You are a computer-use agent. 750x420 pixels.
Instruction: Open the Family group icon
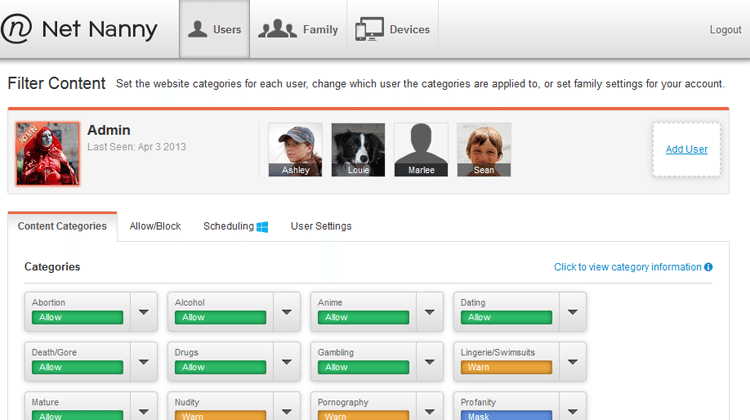point(277,29)
